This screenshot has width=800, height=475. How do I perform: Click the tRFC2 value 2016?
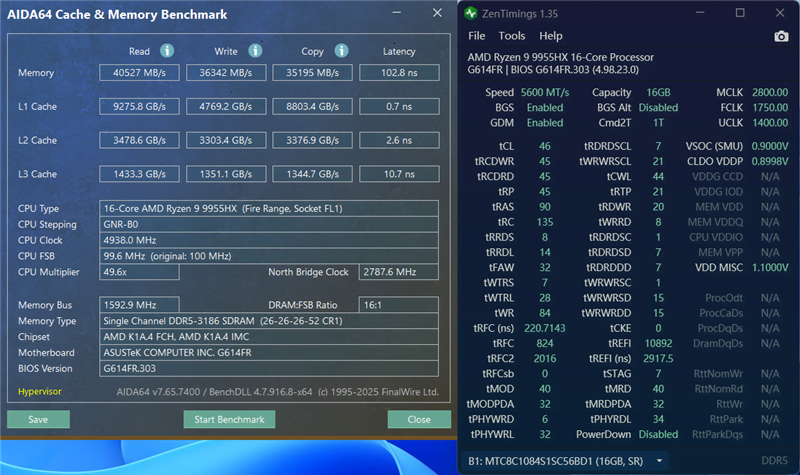tap(545, 359)
